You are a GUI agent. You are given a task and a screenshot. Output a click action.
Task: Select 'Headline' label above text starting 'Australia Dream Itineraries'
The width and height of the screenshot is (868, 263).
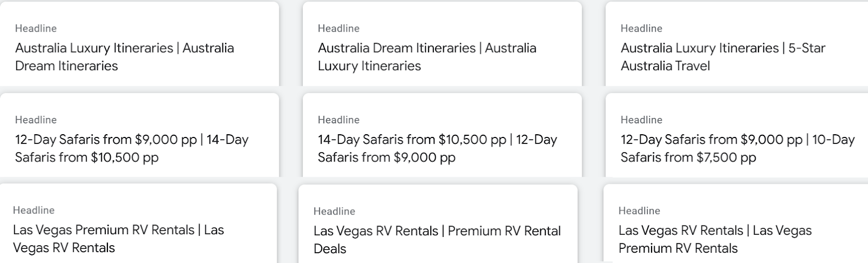[x=339, y=28]
